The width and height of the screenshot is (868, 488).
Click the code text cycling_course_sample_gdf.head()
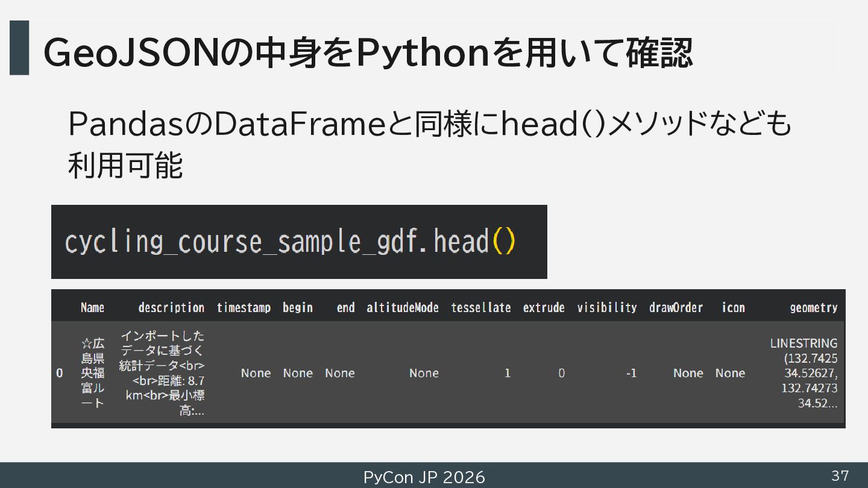(291, 242)
